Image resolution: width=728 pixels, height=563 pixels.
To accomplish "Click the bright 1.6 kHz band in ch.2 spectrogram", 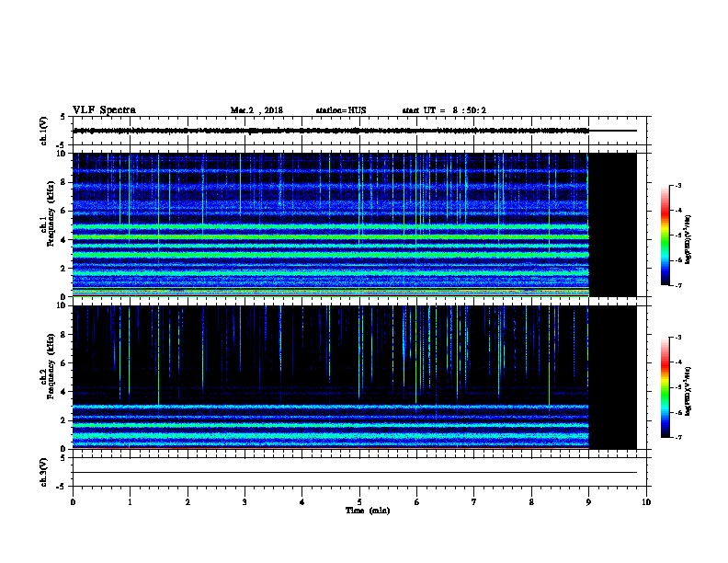I will point(331,425).
